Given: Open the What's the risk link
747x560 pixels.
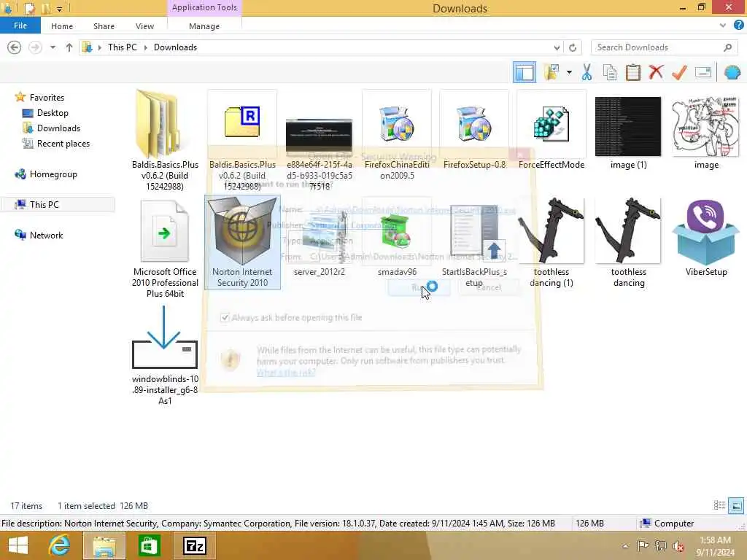Looking at the screenshot, I should (286, 373).
